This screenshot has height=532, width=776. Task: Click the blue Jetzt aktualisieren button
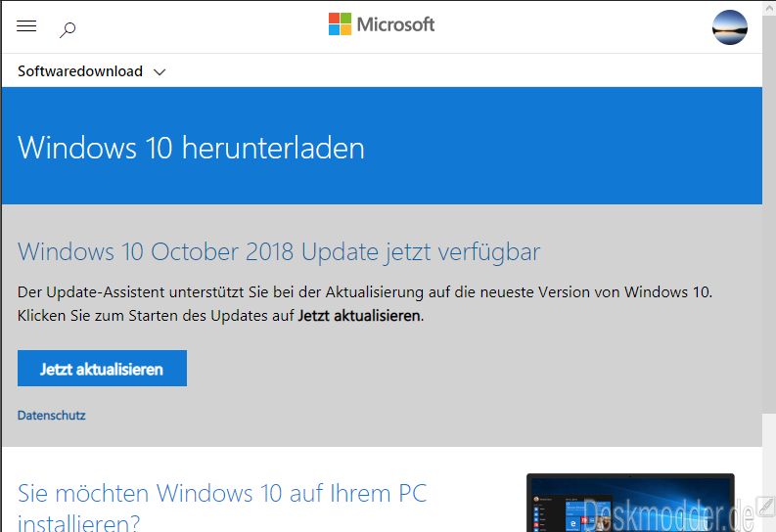pos(102,369)
